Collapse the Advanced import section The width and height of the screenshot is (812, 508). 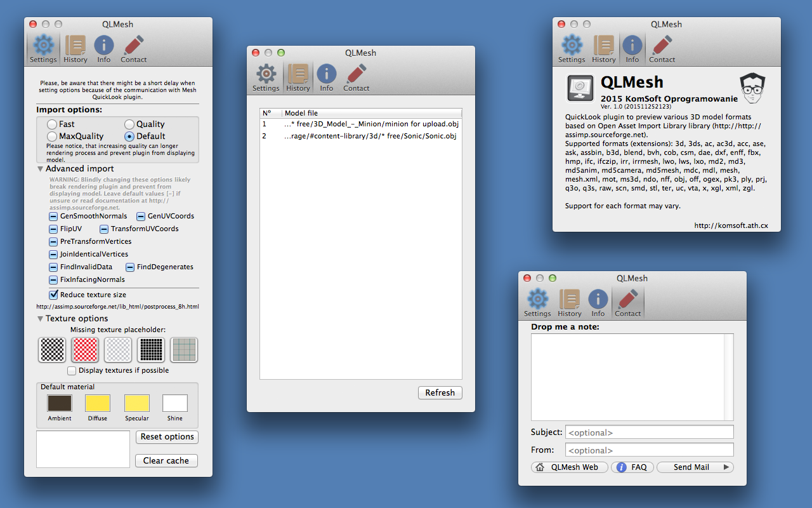click(41, 169)
